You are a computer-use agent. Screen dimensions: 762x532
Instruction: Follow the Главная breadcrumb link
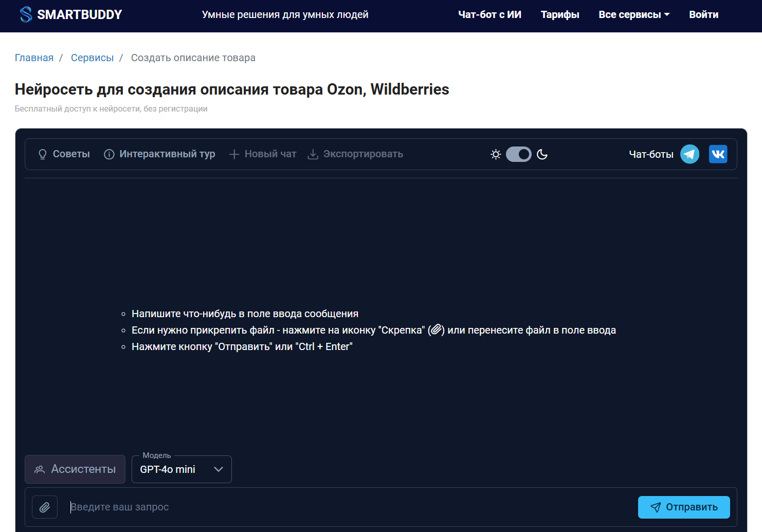click(34, 58)
